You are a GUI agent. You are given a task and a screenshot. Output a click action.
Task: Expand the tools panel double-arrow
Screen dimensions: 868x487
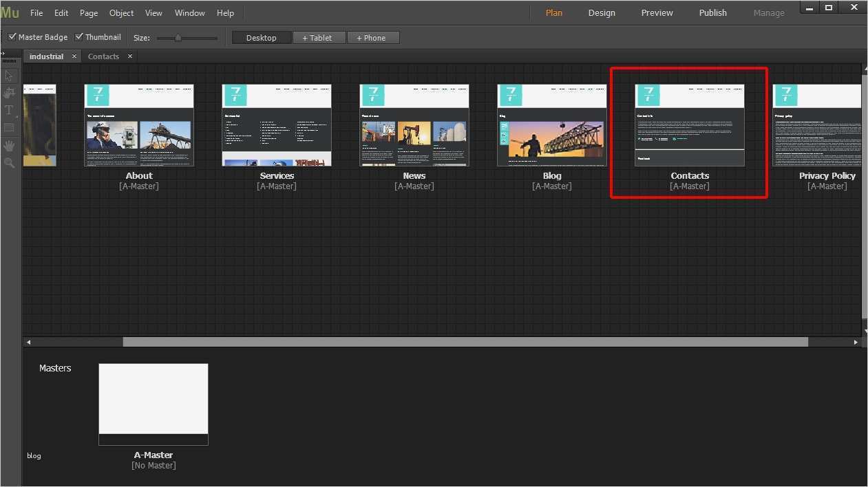[3, 54]
